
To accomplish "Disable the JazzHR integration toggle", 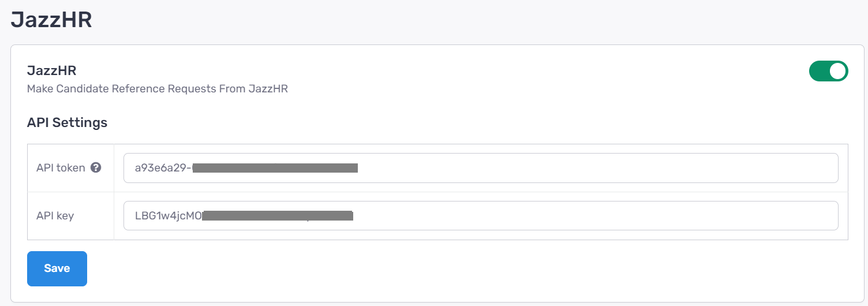I will (x=829, y=71).
